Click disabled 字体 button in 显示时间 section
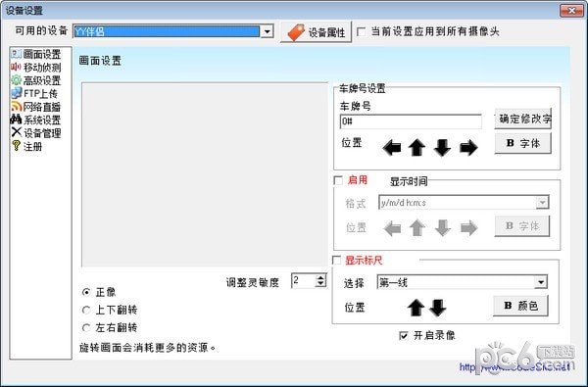This screenshot has width=588, height=387. tap(522, 226)
